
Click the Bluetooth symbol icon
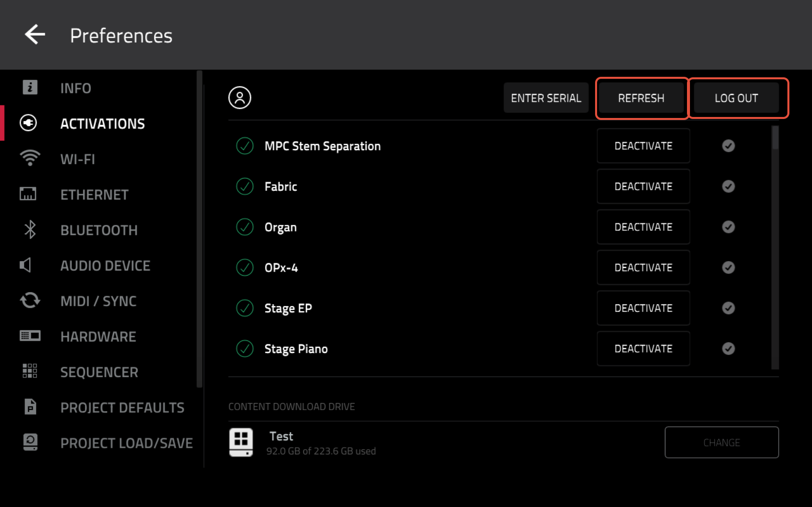point(30,229)
